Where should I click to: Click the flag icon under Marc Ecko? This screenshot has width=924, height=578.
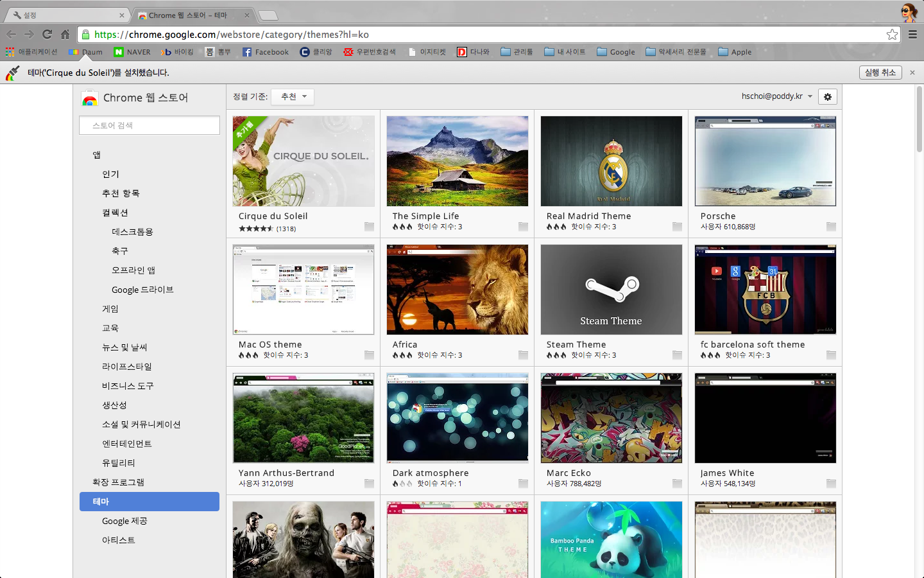677,484
